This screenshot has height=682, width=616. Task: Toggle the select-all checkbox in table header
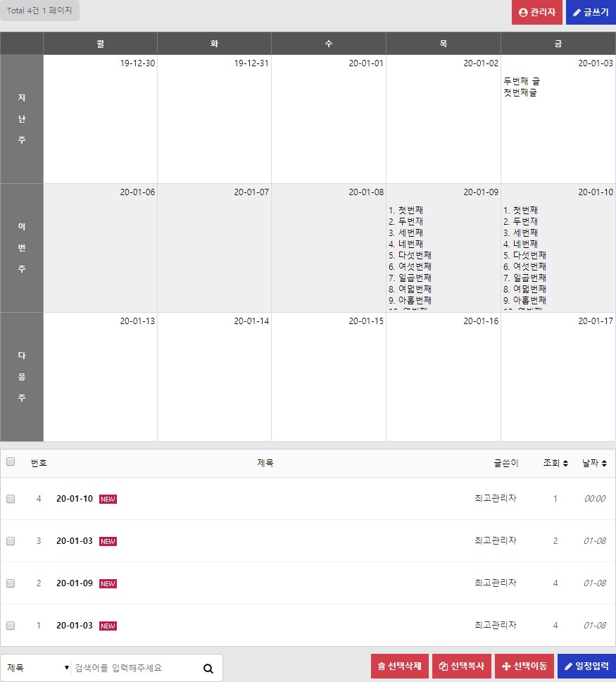pos(11,462)
